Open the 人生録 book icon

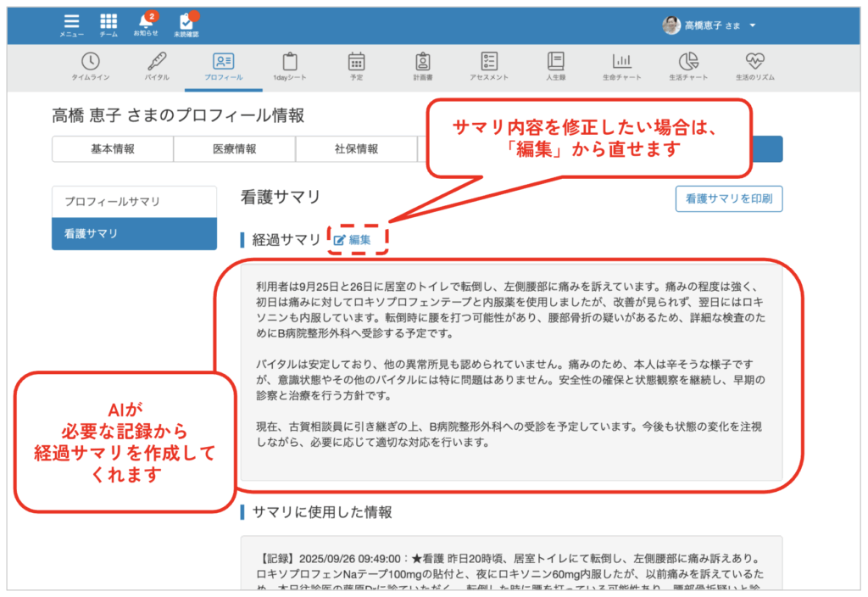coord(555,64)
